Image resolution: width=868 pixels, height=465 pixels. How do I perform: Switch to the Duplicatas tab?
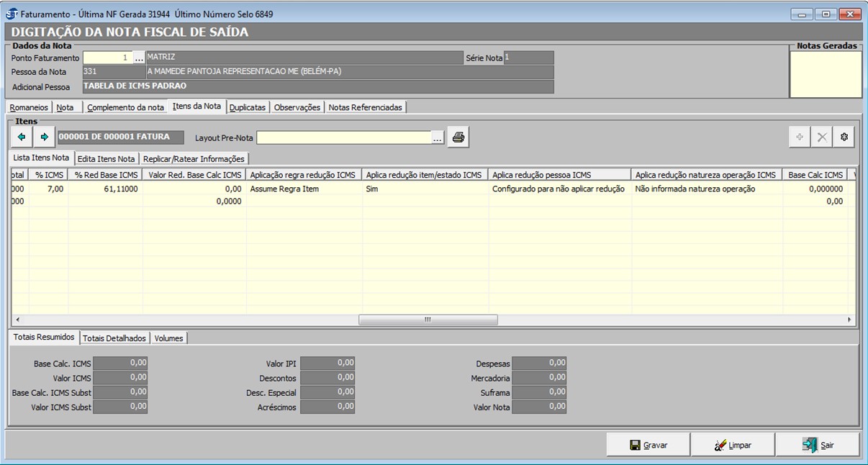(x=248, y=107)
